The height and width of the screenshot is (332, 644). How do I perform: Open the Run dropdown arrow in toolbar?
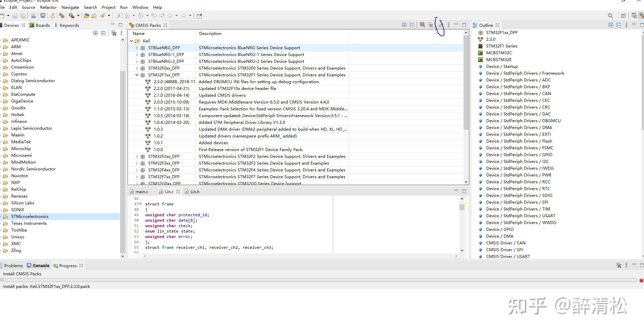click(x=78, y=16)
